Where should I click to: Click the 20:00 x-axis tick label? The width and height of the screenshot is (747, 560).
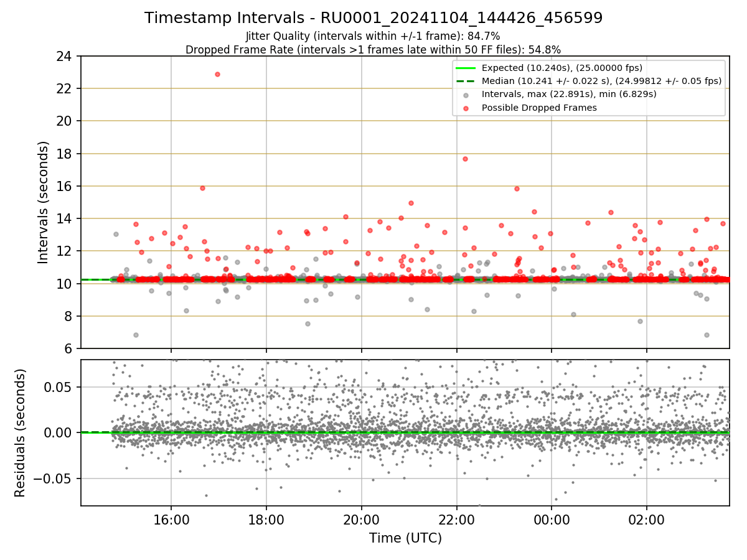click(x=362, y=519)
